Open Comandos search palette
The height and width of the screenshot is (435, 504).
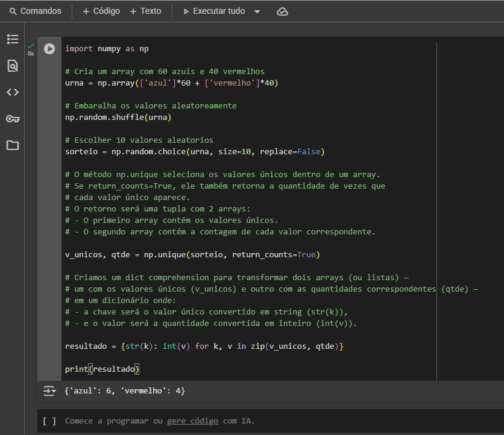(x=36, y=11)
